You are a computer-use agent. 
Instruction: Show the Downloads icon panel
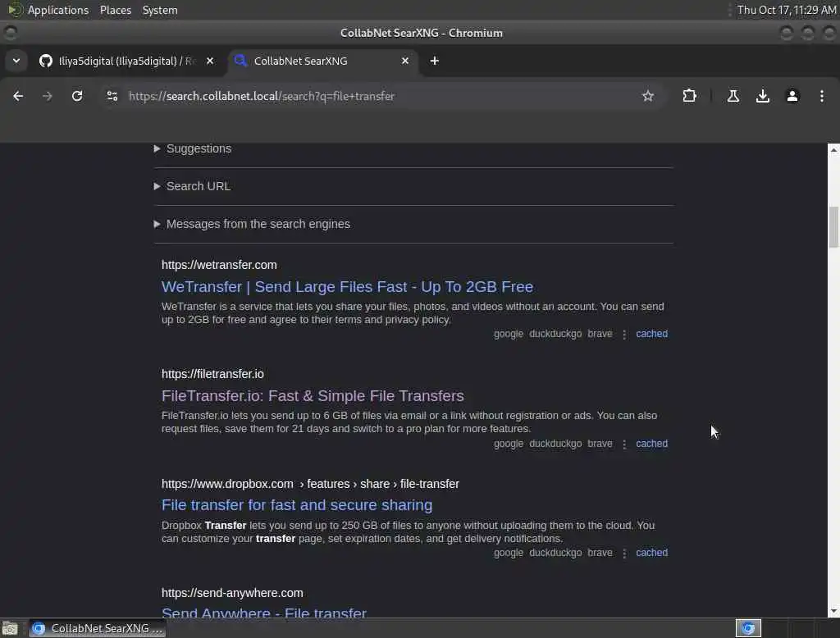click(762, 96)
